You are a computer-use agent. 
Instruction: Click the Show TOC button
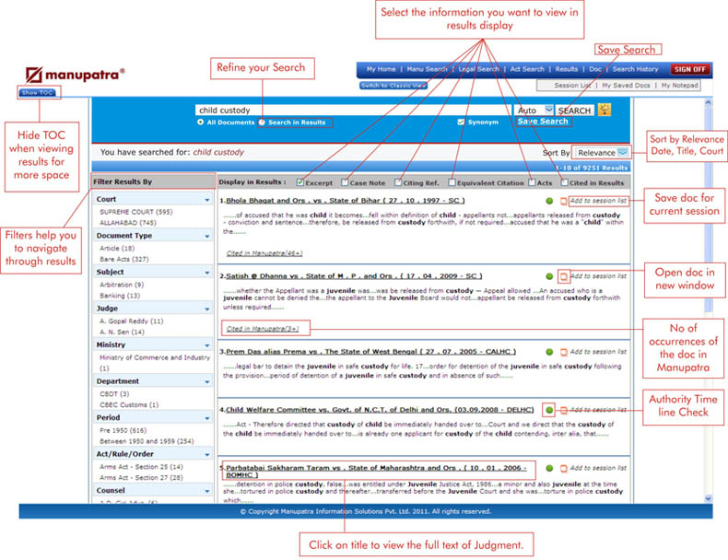coord(37,92)
